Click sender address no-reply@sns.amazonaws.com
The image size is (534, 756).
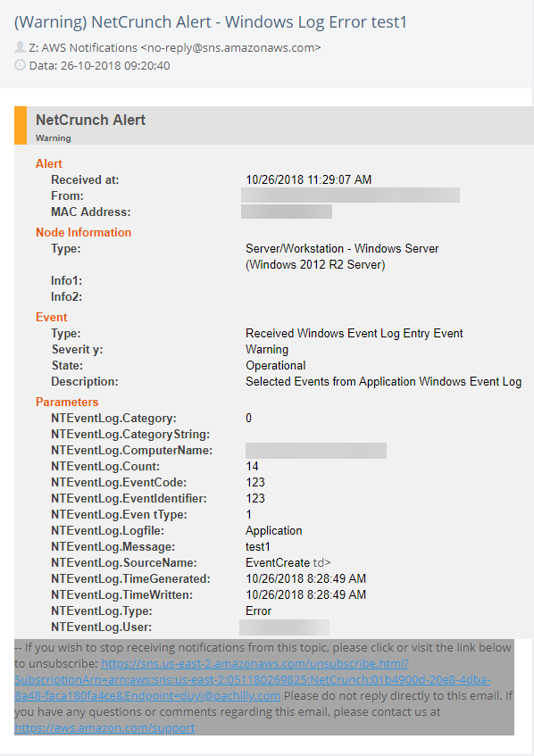pos(230,47)
